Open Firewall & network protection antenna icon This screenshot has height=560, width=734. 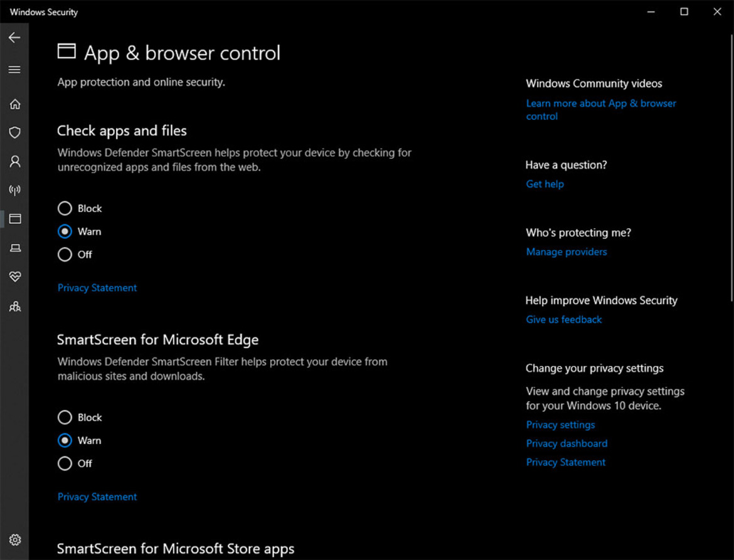coord(15,190)
